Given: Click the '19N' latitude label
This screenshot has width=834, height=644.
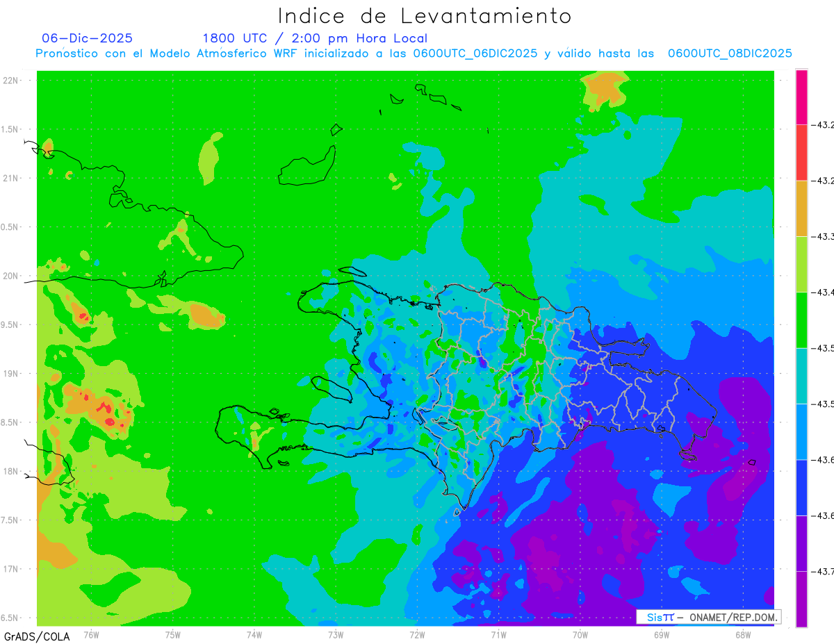Looking at the screenshot, I should tap(11, 373).
